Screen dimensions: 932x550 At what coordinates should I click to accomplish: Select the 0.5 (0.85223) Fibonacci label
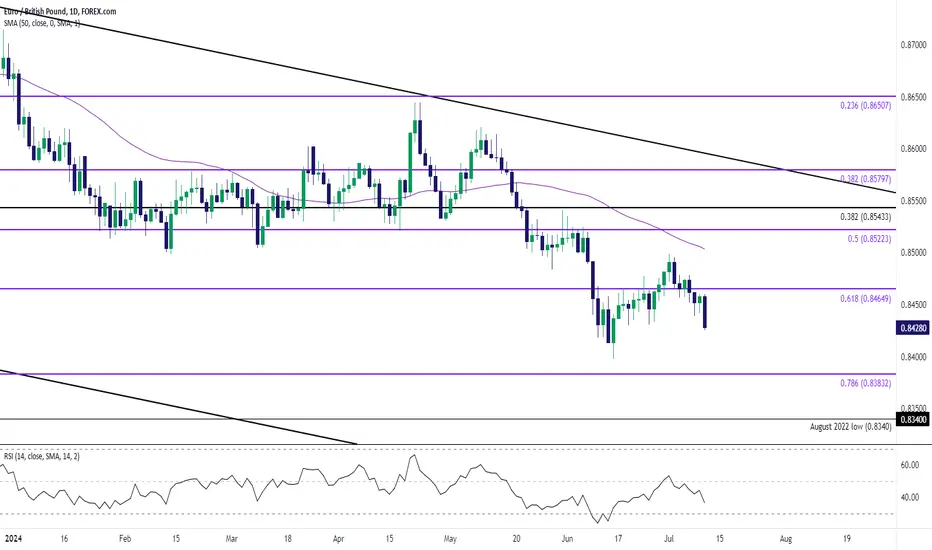point(869,238)
